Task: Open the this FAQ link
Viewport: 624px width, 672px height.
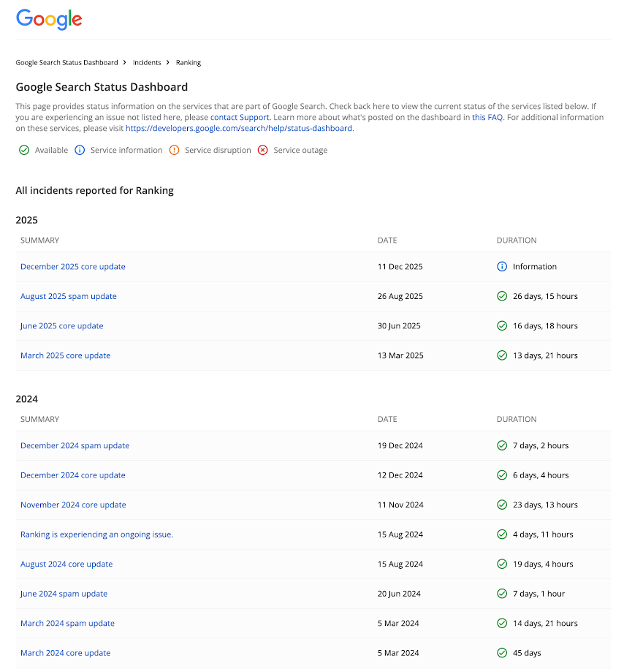Action: pos(487,117)
